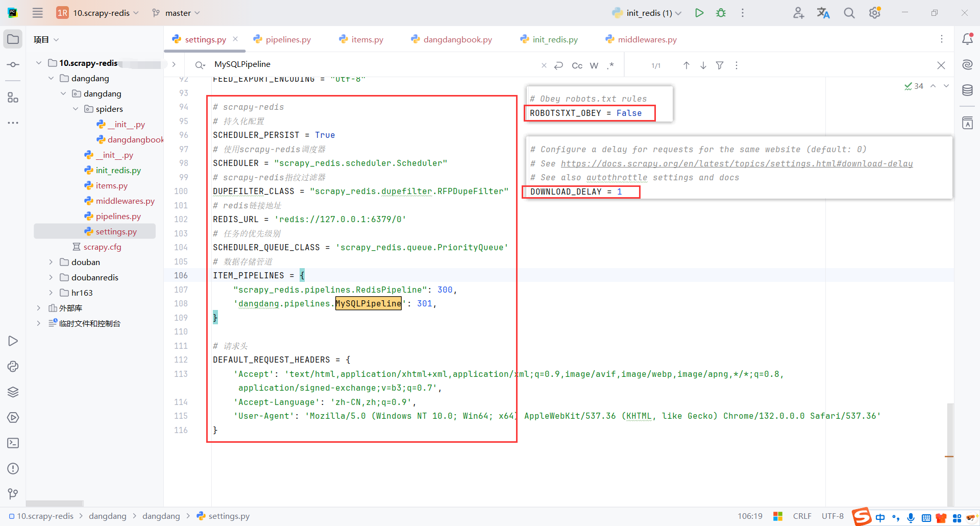Open Search Everywhere magnifier
Viewport: 980px width, 526px height.
point(849,13)
